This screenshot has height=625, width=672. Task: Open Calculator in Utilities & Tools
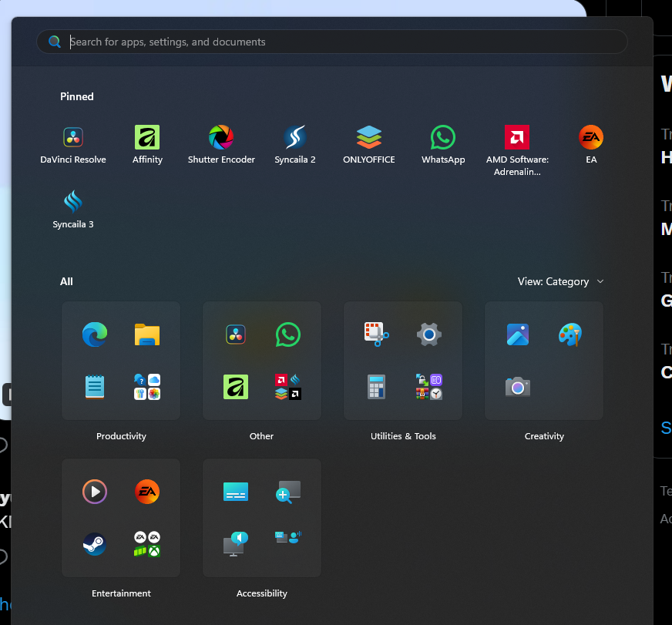tap(376, 387)
